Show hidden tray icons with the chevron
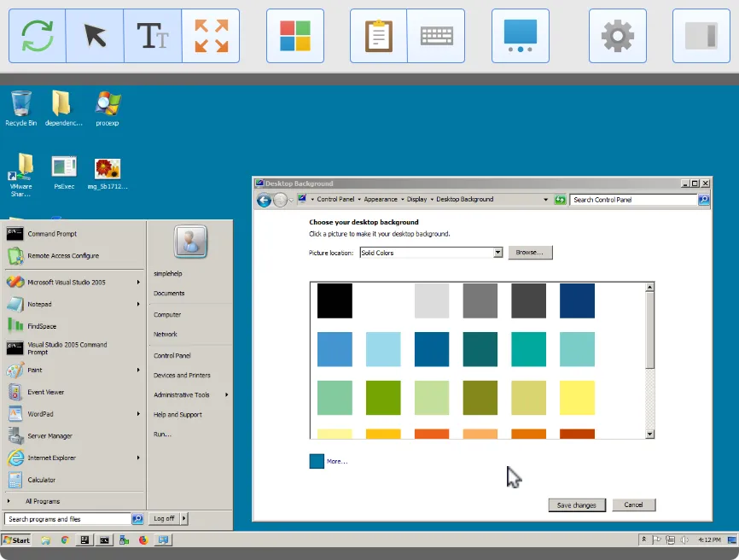The height and width of the screenshot is (560, 739). (646, 540)
